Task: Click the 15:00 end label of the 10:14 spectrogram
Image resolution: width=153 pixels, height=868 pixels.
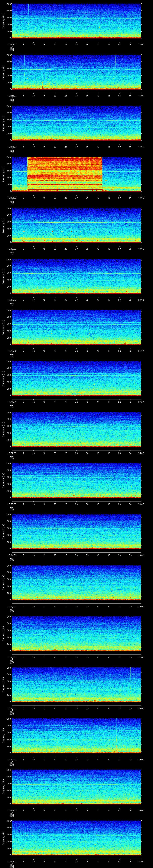Action: [141, 44]
